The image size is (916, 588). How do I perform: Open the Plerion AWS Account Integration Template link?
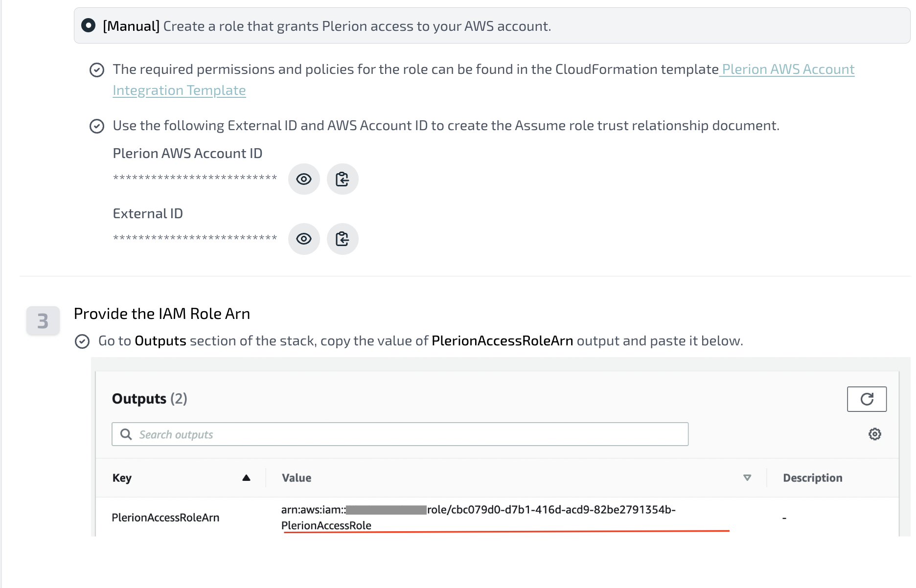pos(788,69)
